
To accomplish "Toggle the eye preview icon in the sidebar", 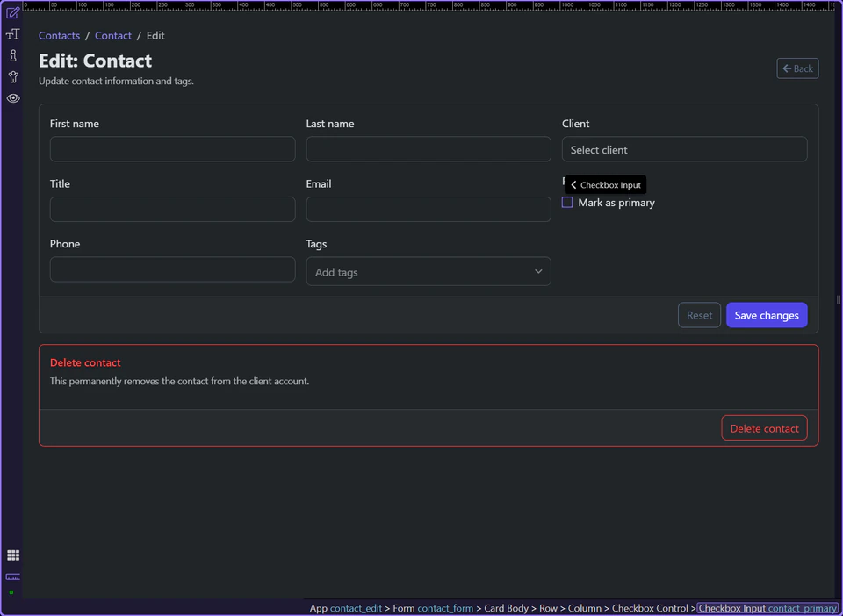I will (x=12, y=97).
